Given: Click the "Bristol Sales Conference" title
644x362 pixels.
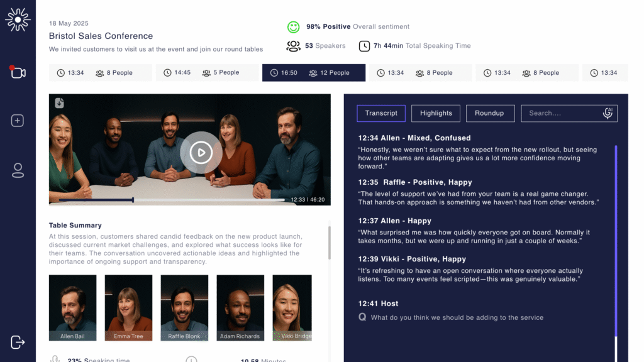Looking at the screenshot, I should [101, 36].
